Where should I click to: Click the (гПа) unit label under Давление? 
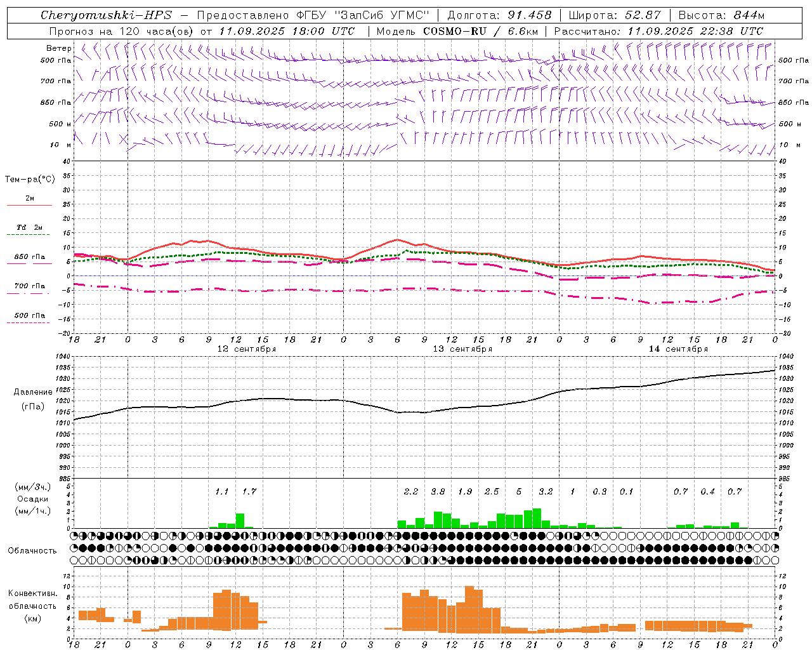tap(33, 407)
